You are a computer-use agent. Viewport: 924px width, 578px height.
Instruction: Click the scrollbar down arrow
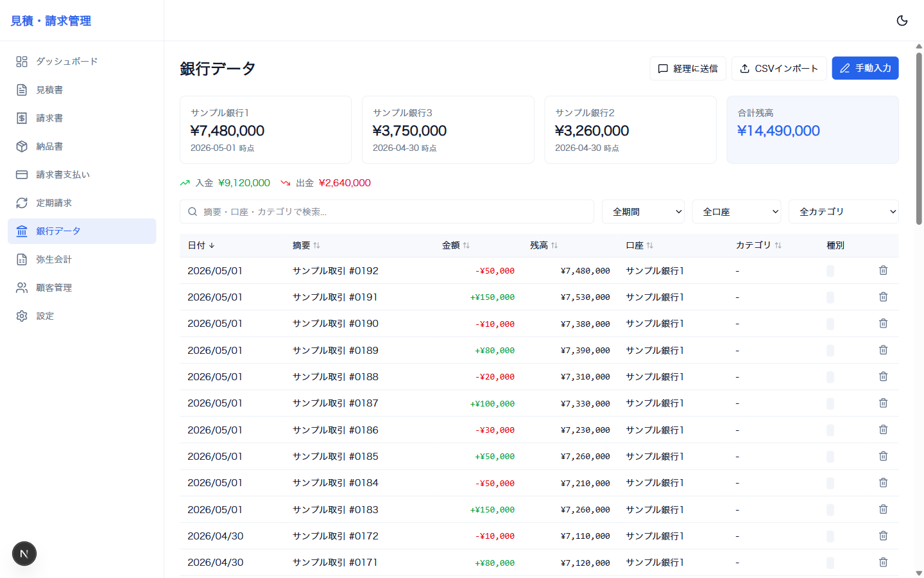point(919,573)
